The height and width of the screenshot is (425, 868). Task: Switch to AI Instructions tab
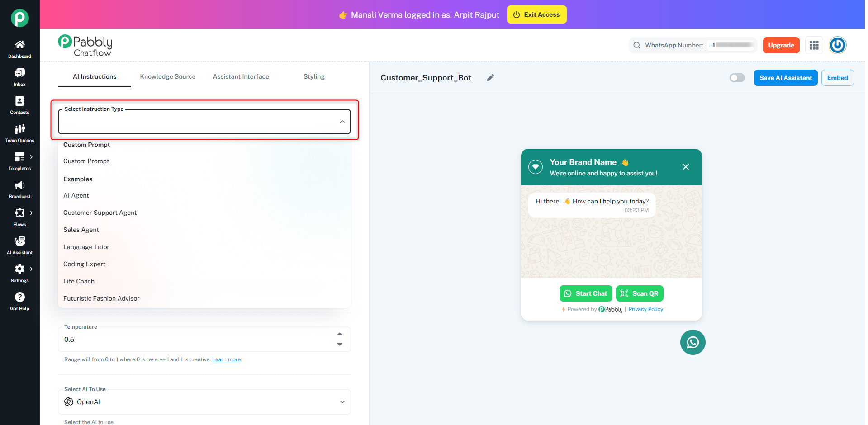(x=95, y=76)
